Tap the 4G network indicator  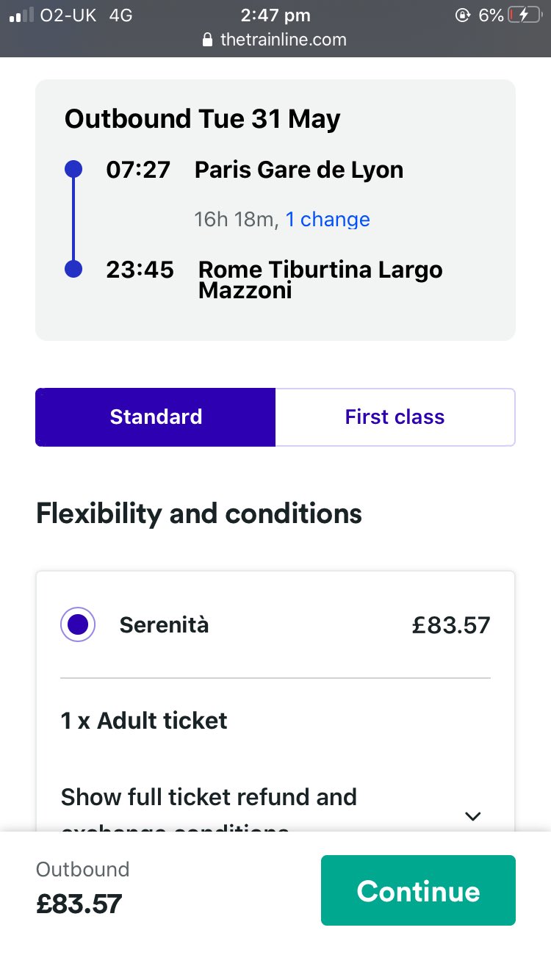point(120,15)
